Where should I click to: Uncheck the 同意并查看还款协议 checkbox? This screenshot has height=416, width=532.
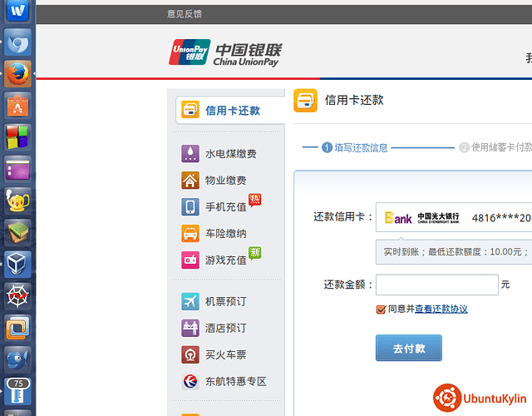tap(381, 310)
